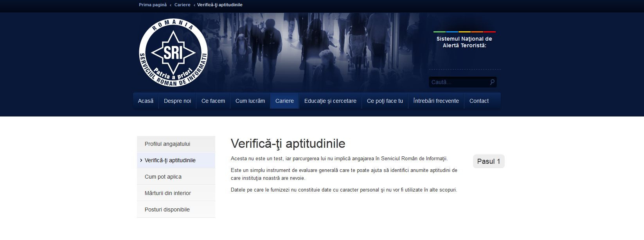Screen dimensions: 644x240
Task: Select Ce facem in navigation bar
Action: [x=213, y=101]
